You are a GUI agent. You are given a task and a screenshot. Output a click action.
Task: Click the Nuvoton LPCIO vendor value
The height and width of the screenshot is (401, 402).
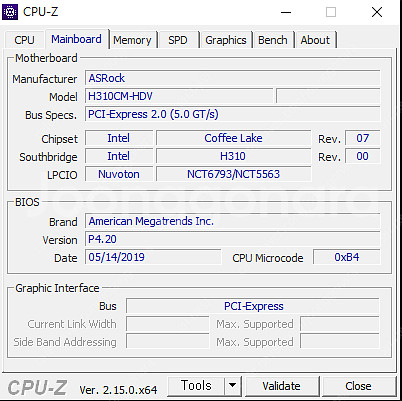click(119, 174)
